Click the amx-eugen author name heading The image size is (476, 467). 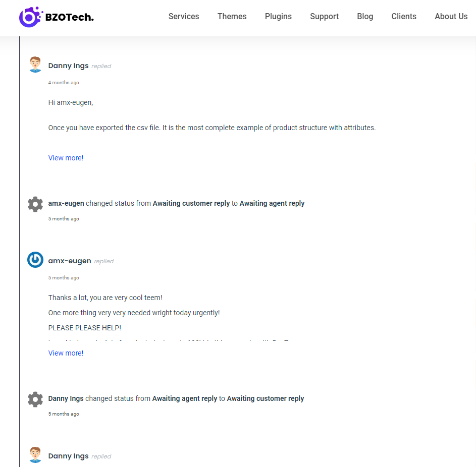pos(70,261)
